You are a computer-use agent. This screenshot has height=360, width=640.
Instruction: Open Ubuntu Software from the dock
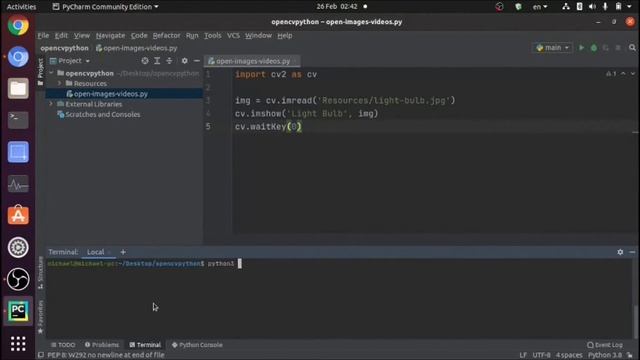pyautogui.click(x=18, y=216)
